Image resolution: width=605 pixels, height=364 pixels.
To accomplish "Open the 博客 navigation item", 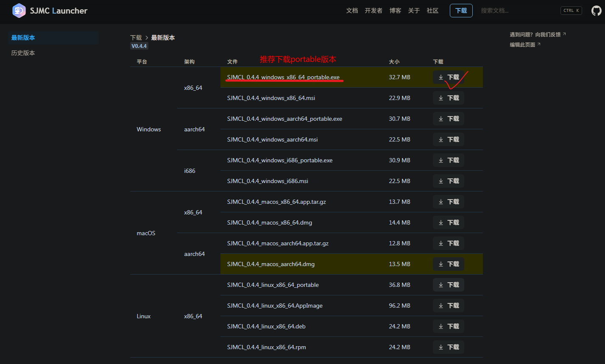I will pyautogui.click(x=395, y=11).
